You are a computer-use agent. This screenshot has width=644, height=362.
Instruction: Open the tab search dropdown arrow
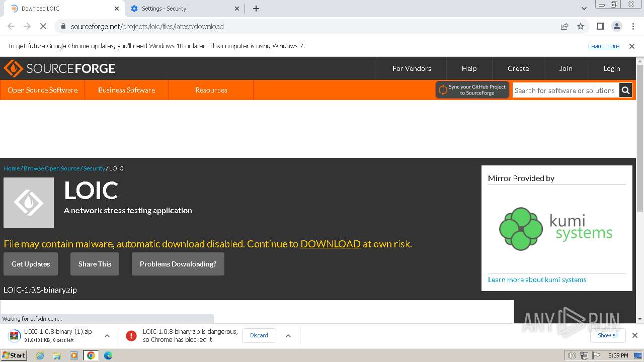point(584,9)
